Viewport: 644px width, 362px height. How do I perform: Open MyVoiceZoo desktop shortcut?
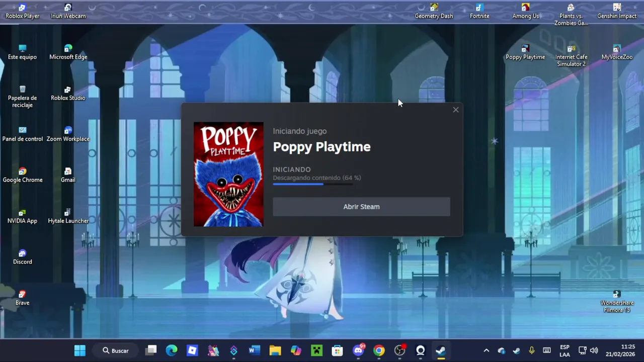617,52
